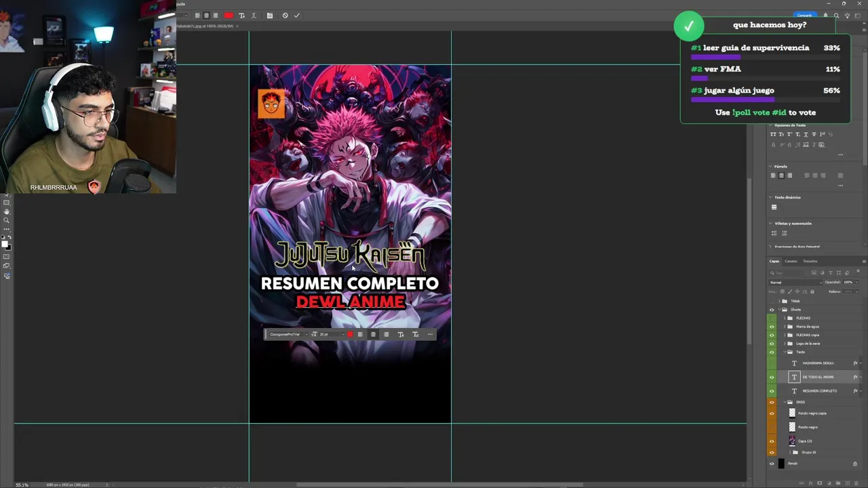Open the search icon near Compartir
868x488 pixels.
point(836,15)
